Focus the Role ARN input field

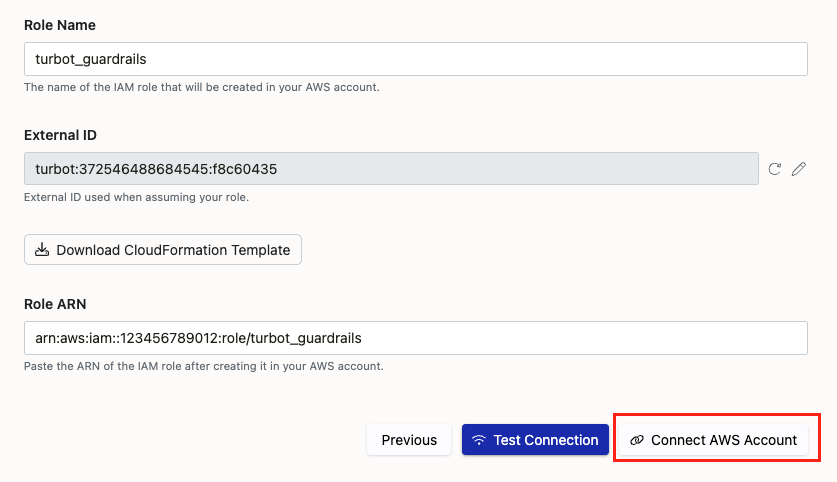(x=415, y=338)
